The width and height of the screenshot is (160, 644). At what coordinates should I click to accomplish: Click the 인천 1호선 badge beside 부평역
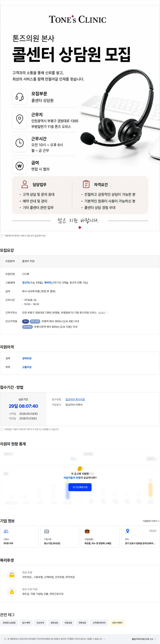click(x=35, y=321)
